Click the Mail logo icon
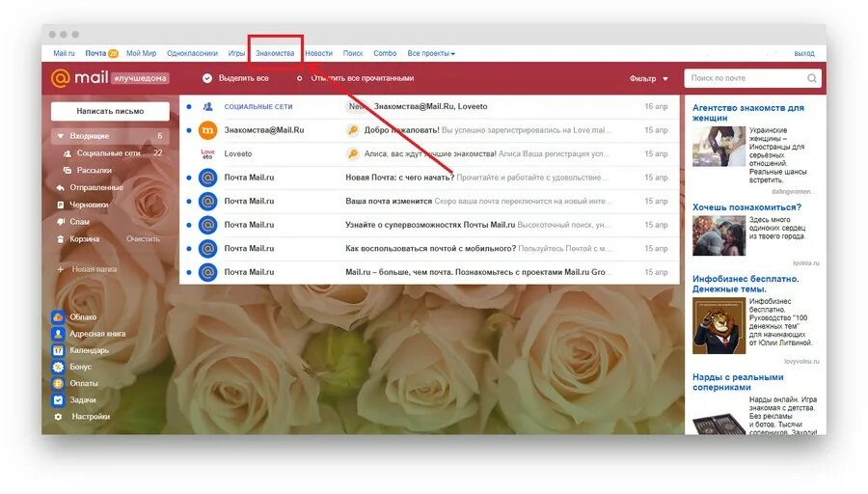Viewport: 868px width, 494px height. [60, 78]
